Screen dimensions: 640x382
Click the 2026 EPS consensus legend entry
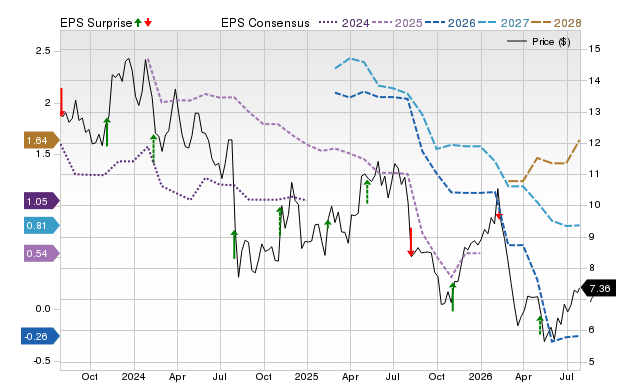click(450, 23)
